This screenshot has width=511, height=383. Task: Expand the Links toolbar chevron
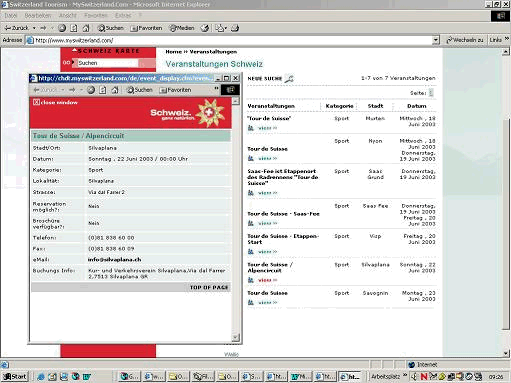pos(507,40)
